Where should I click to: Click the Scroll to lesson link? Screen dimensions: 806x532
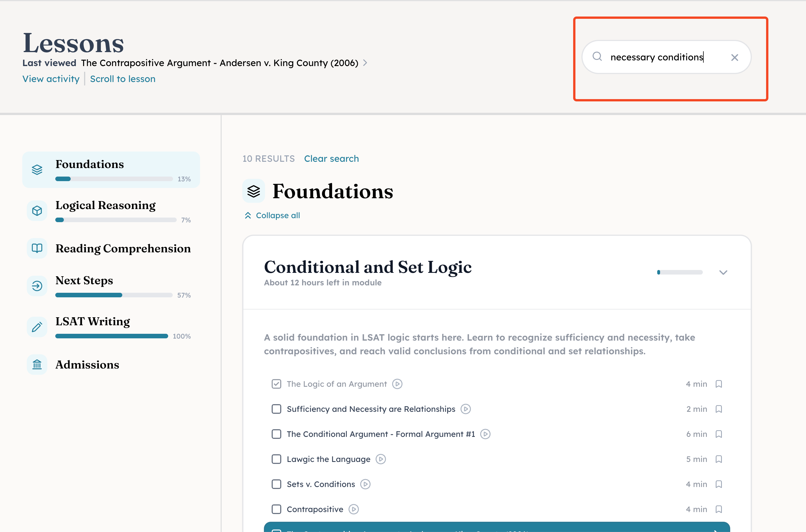coord(123,79)
